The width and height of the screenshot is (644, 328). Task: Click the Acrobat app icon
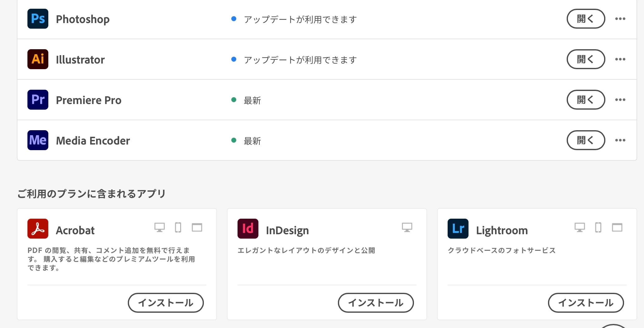[38, 229]
